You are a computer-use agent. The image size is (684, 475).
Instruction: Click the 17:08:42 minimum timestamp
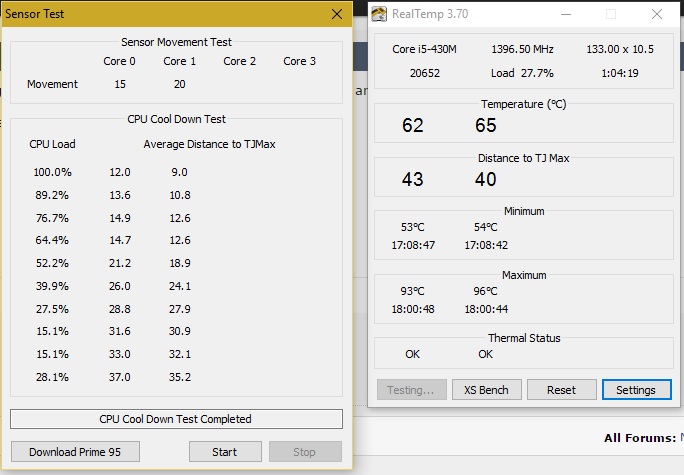[x=486, y=245]
